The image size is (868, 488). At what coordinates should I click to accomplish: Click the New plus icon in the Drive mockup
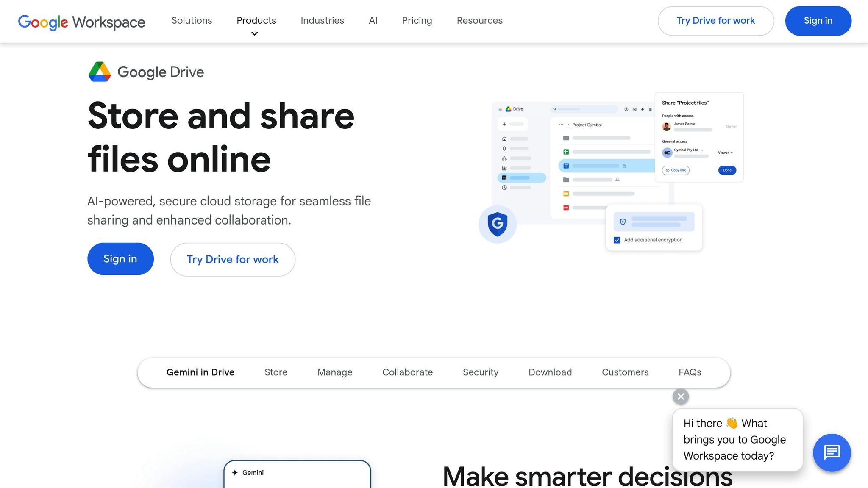point(504,124)
